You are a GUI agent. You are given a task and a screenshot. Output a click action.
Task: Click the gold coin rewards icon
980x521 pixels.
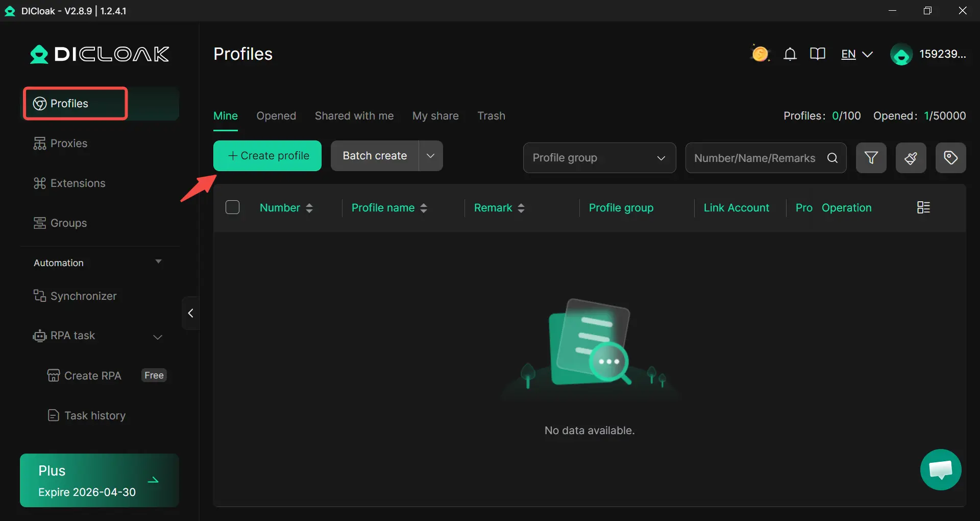tap(760, 54)
